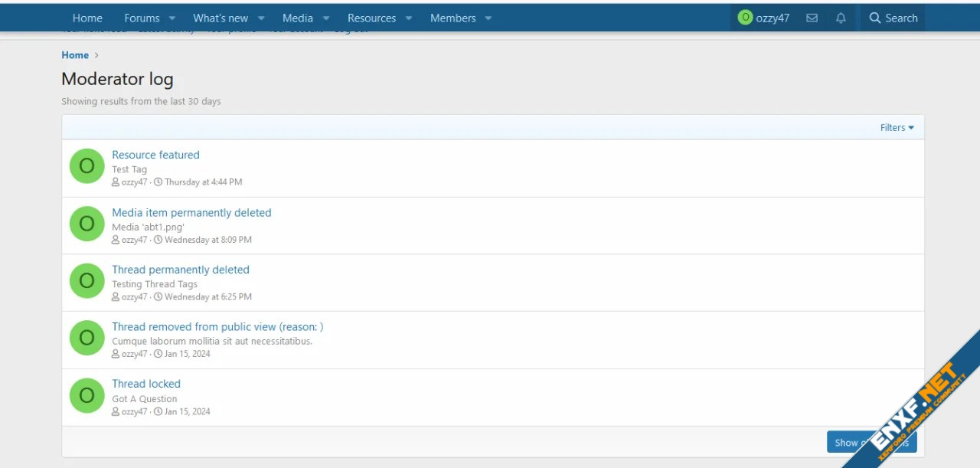The height and width of the screenshot is (468, 980).
Task: Go to the Home navigation tab
Action: point(87,18)
